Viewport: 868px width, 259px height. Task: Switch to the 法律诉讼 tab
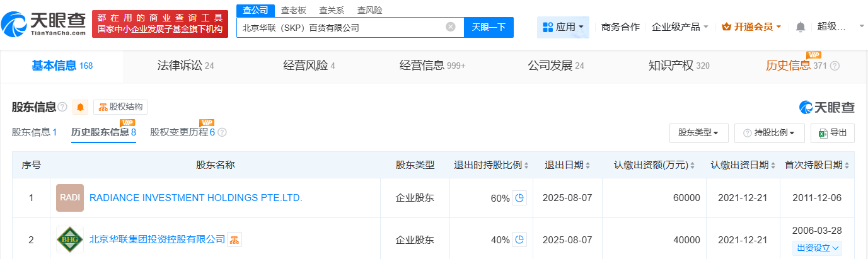click(185, 66)
